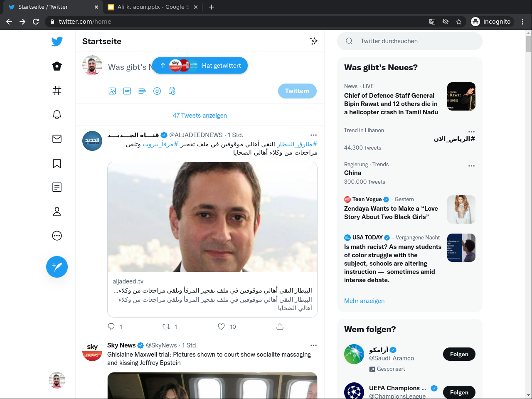The image size is (532, 399).
Task: Open the More circle-dots sidebar icon
Action: pyautogui.click(x=57, y=236)
